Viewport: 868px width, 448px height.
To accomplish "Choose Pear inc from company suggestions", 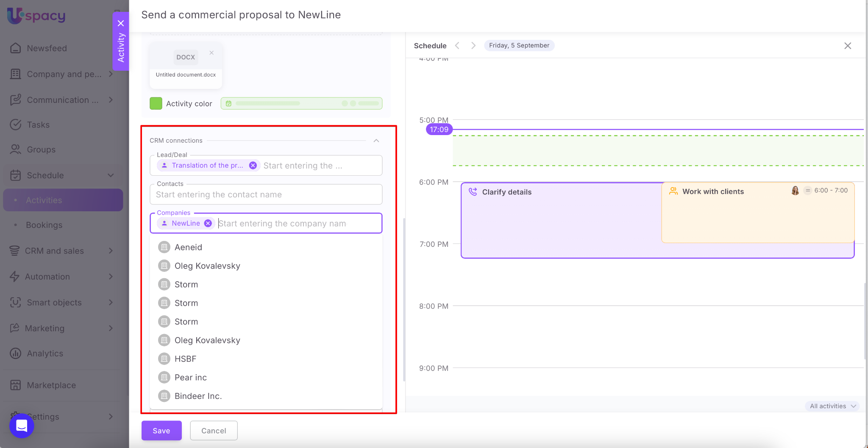I will coord(190,378).
